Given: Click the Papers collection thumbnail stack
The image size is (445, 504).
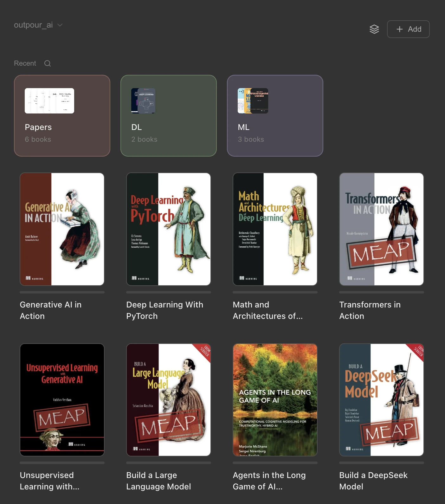Looking at the screenshot, I should coord(49,101).
